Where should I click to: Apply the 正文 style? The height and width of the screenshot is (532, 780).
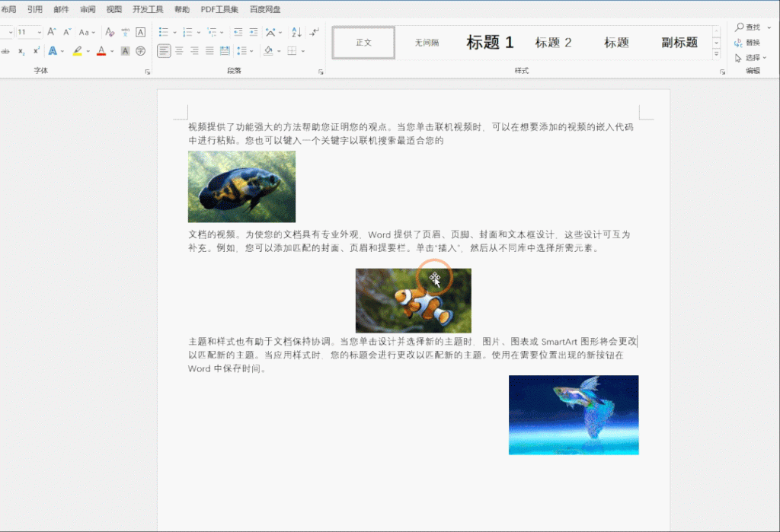(363, 43)
